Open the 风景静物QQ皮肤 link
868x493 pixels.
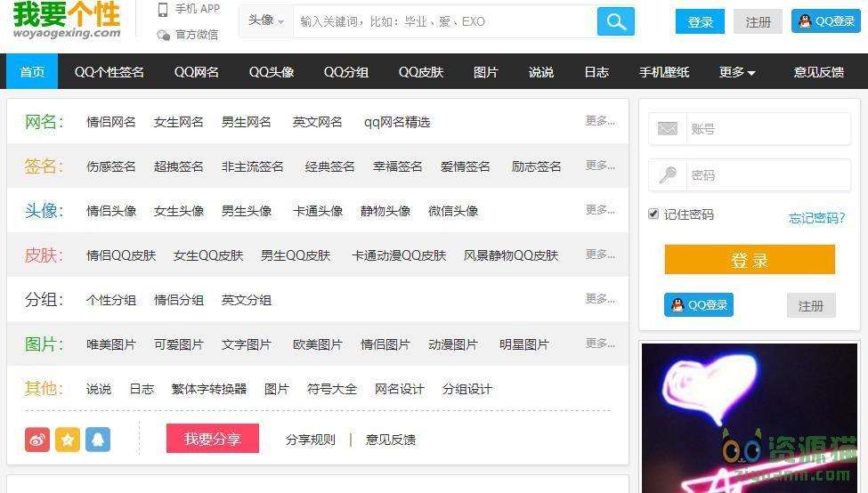pyautogui.click(x=511, y=255)
